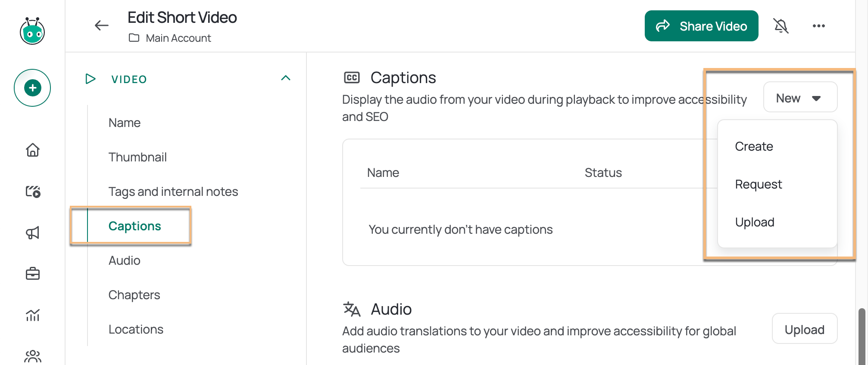868x365 pixels.
Task: Open the briefcase icon in sidebar
Action: (33, 274)
